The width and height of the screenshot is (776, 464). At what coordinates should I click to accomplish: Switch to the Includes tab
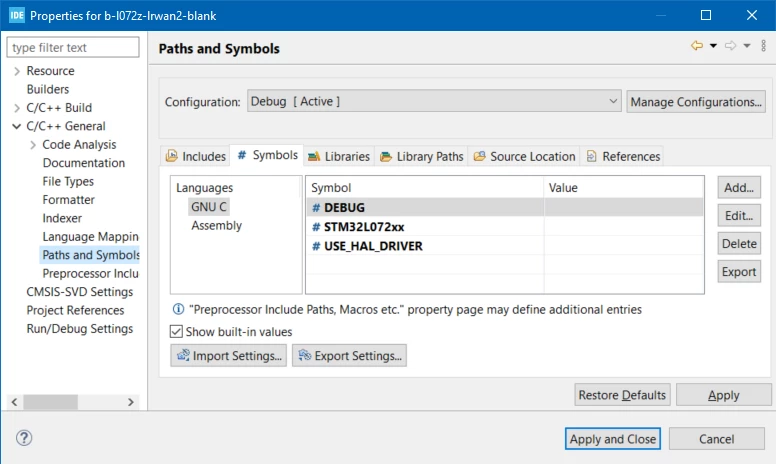coord(196,156)
